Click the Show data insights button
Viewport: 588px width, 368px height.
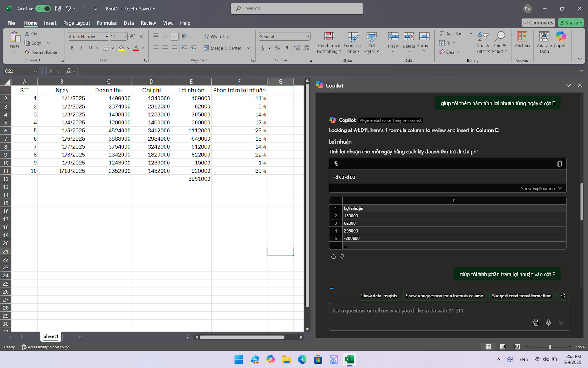379,296
